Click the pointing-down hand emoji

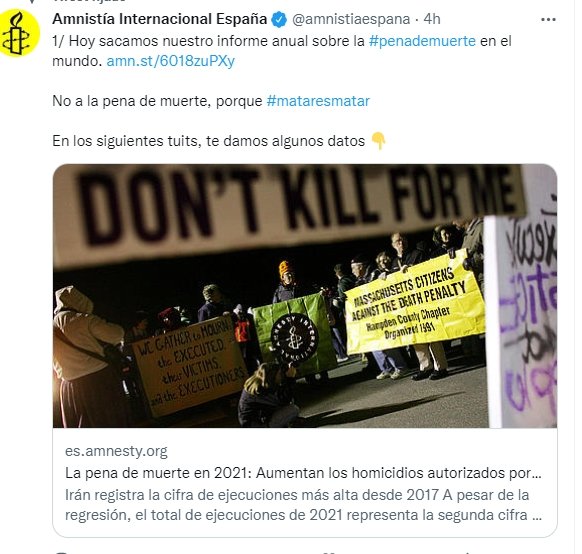[379, 141]
